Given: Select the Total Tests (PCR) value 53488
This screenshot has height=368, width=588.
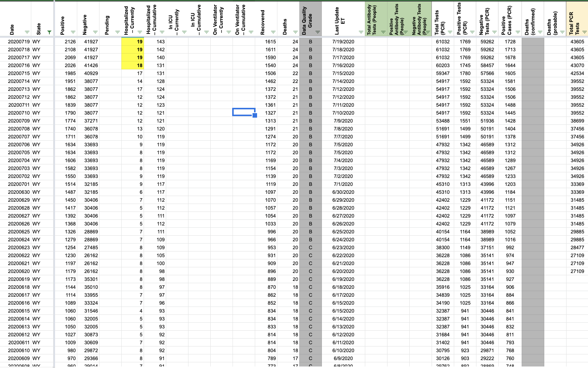Looking at the screenshot, I should tap(443, 121).
